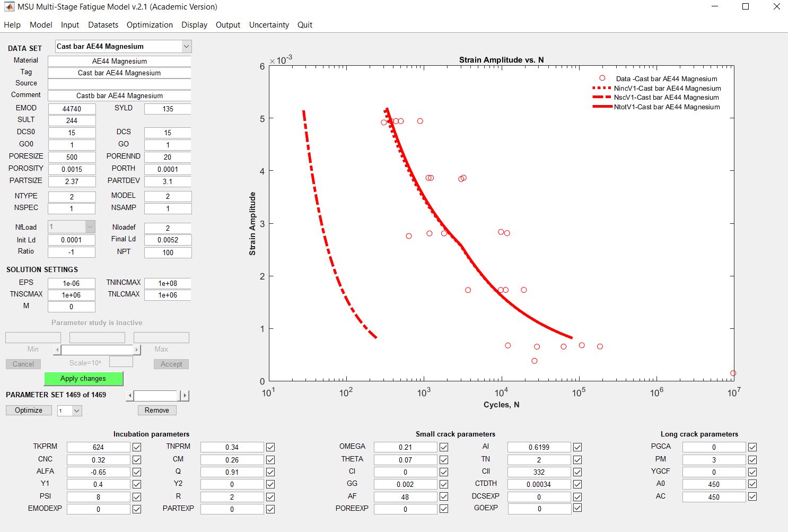Toggle the TKPRM checkbox

(x=137, y=447)
